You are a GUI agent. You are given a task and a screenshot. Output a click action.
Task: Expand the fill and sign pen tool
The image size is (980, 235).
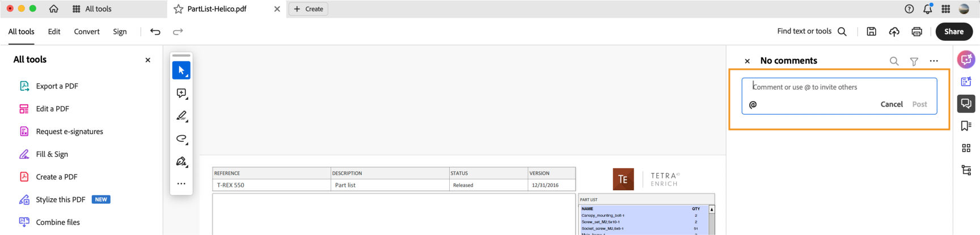181,161
